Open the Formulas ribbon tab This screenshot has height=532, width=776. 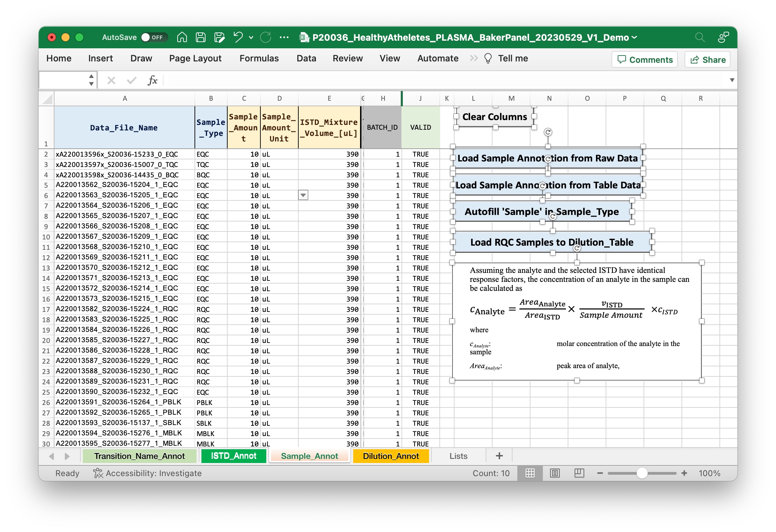tap(259, 58)
